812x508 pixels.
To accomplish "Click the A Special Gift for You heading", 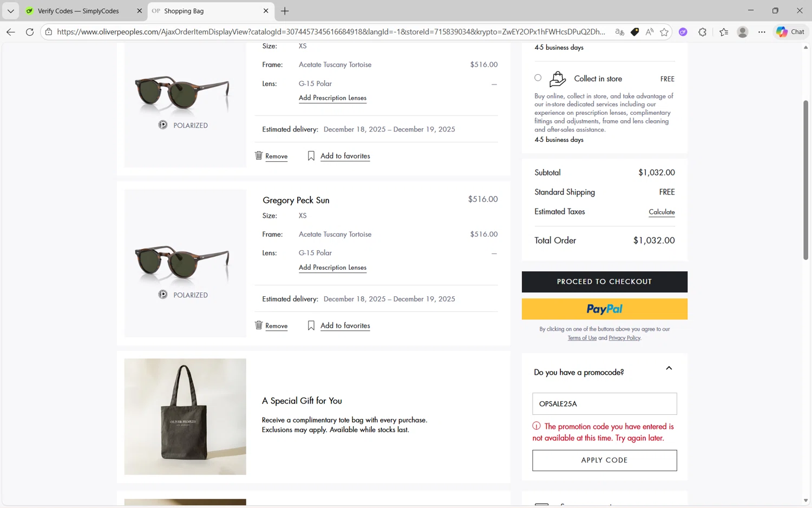I will point(302,401).
